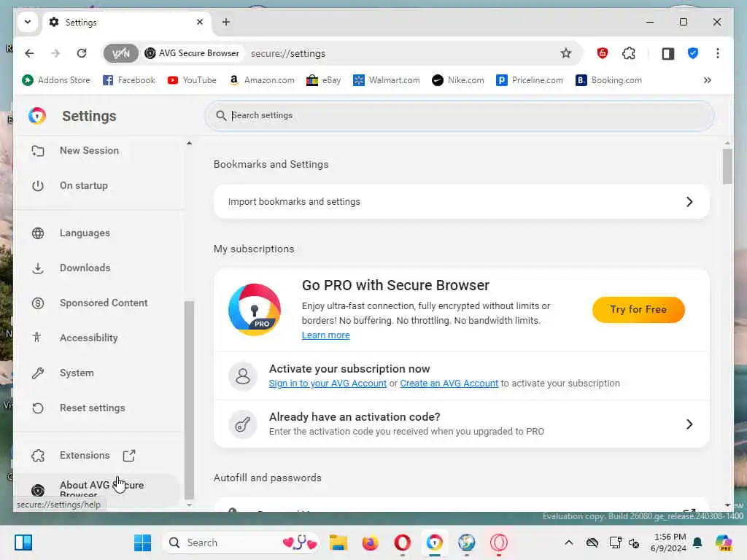Close the Settings tab
Viewport: 747px width, 560px height.
tap(200, 22)
